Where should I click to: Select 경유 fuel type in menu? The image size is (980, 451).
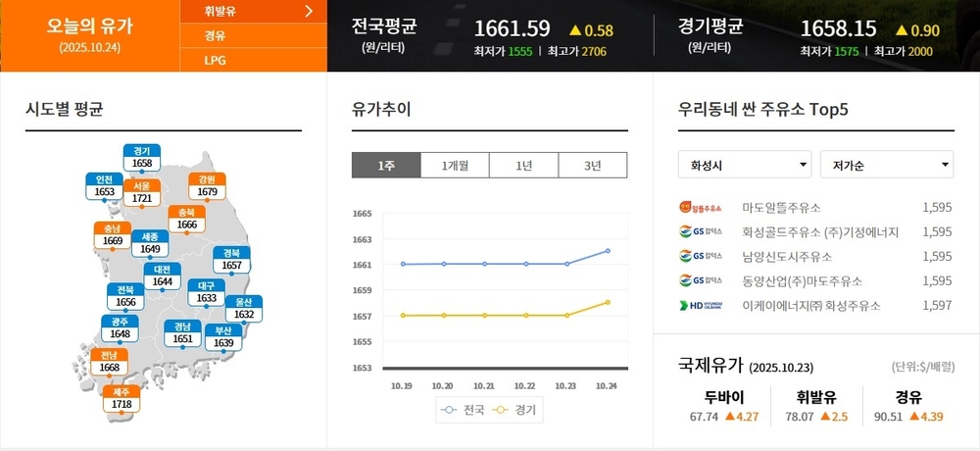tap(216, 35)
